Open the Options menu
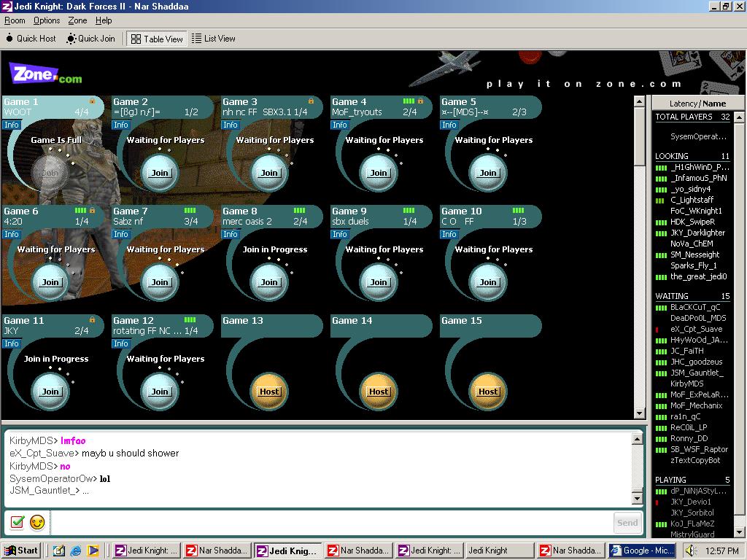Screen dimensions: 747x560 click(x=47, y=20)
